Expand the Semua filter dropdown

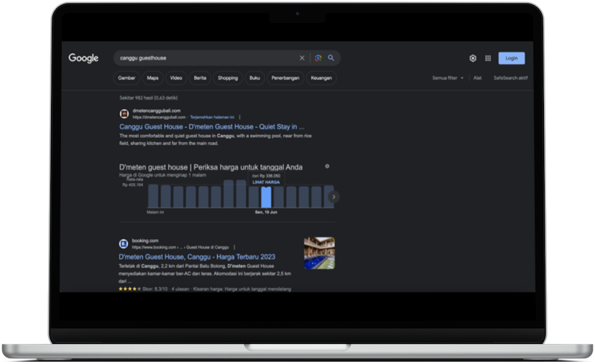click(x=448, y=78)
